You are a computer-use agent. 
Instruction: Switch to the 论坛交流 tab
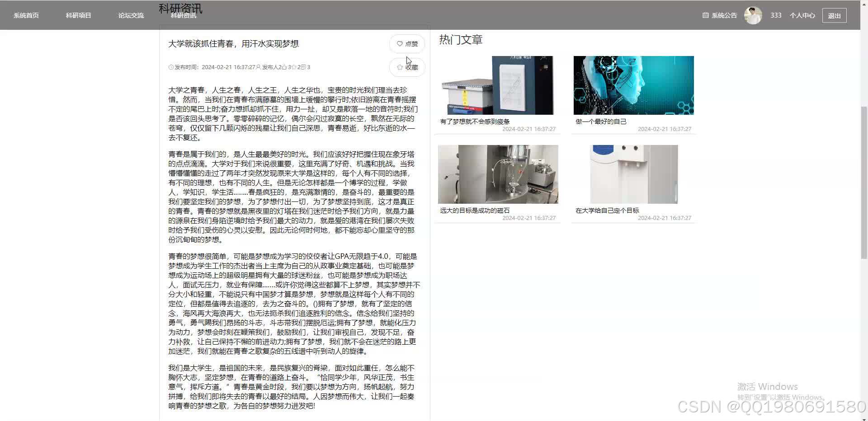[130, 15]
